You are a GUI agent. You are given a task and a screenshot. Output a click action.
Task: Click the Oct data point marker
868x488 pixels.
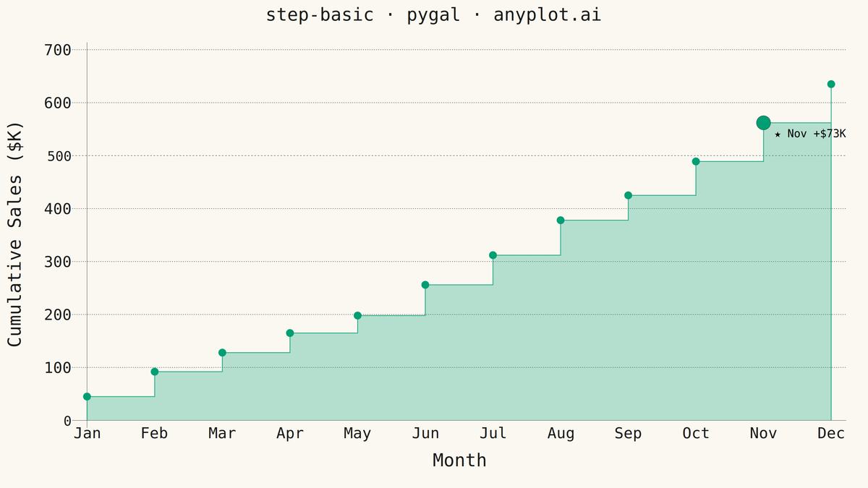tap(696, 161)
